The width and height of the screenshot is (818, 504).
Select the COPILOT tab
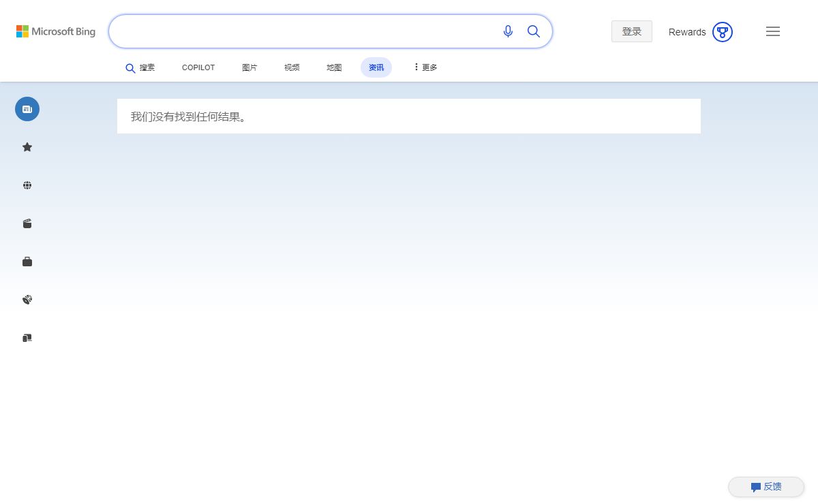pos(198,67)
